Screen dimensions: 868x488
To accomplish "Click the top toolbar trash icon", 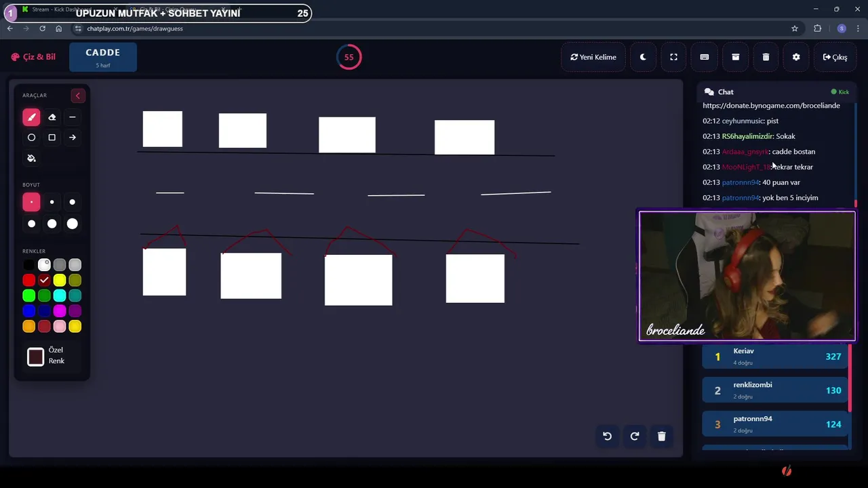I will [766, 57].
